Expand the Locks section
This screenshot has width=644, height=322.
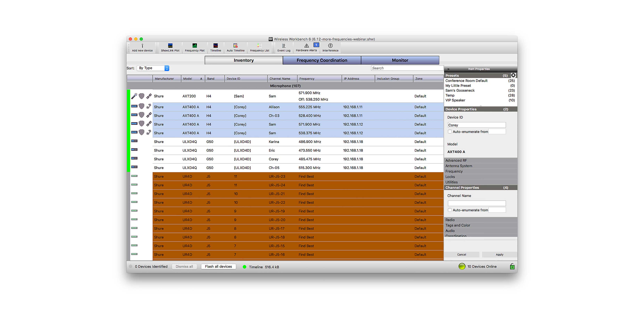(x=481, y=177)
